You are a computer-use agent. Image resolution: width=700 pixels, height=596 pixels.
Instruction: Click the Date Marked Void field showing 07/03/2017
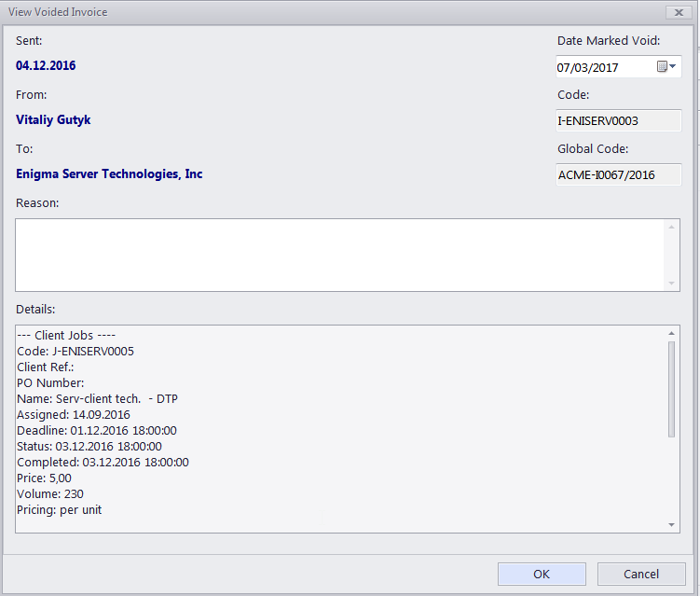click(618, 67)
